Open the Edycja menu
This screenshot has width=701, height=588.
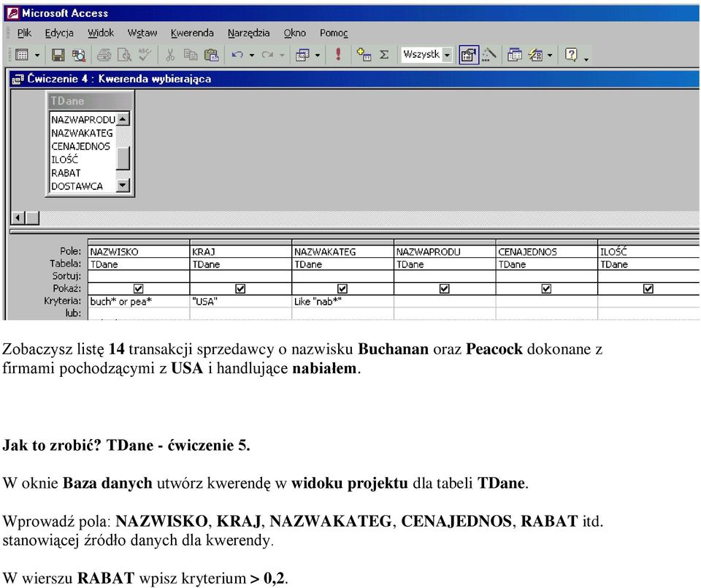(59, 33)
